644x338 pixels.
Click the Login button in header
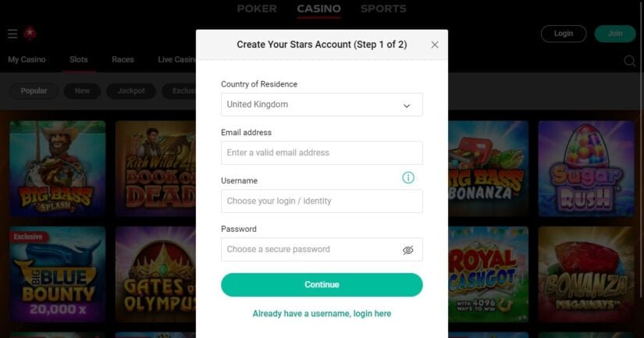click(564, 34)
